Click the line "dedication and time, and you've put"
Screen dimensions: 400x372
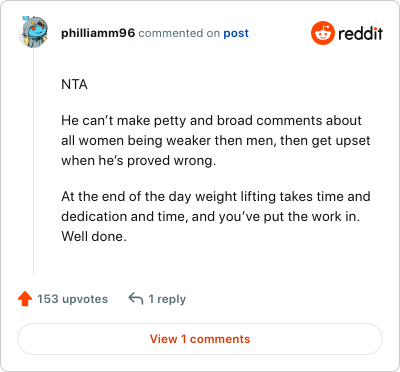point(211,217)
